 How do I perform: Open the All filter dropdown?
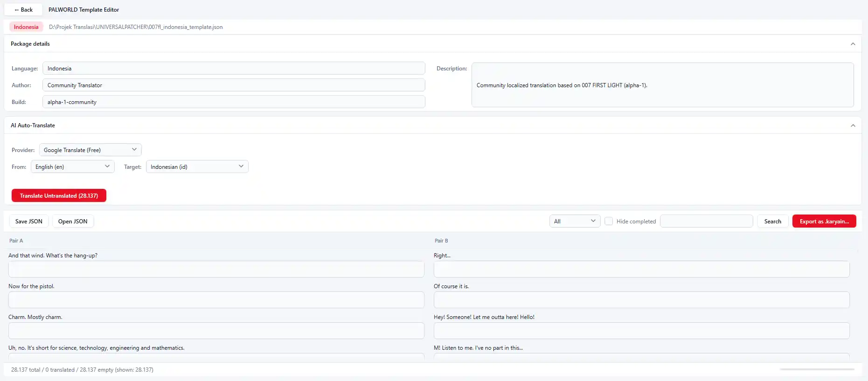575,222
